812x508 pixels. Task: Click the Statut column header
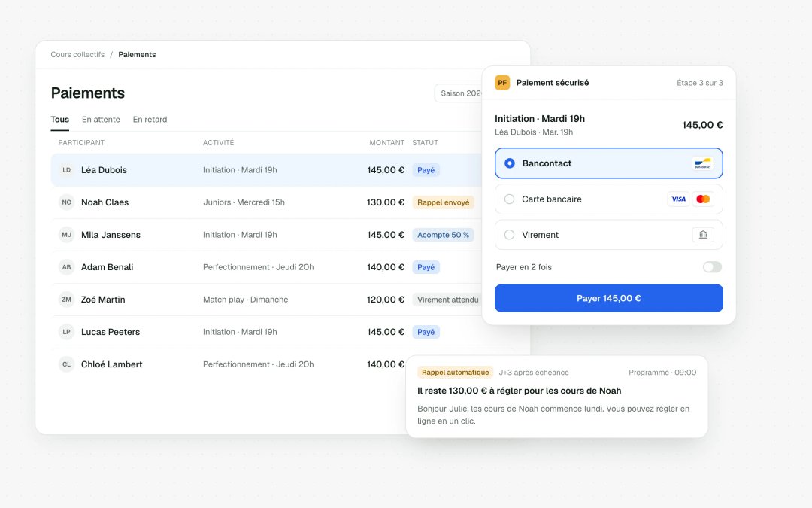(425, 142)
